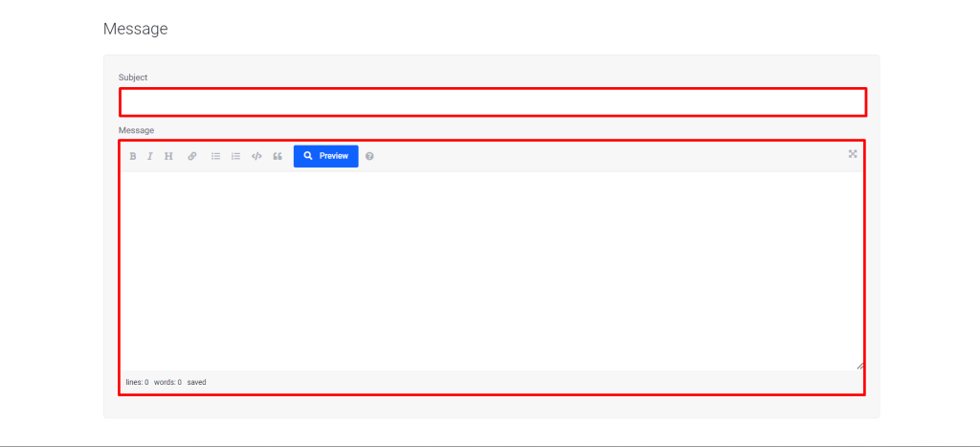980x447 pixels.
Task: Add a blockquote with the quote icon
Action: [278, 156]
